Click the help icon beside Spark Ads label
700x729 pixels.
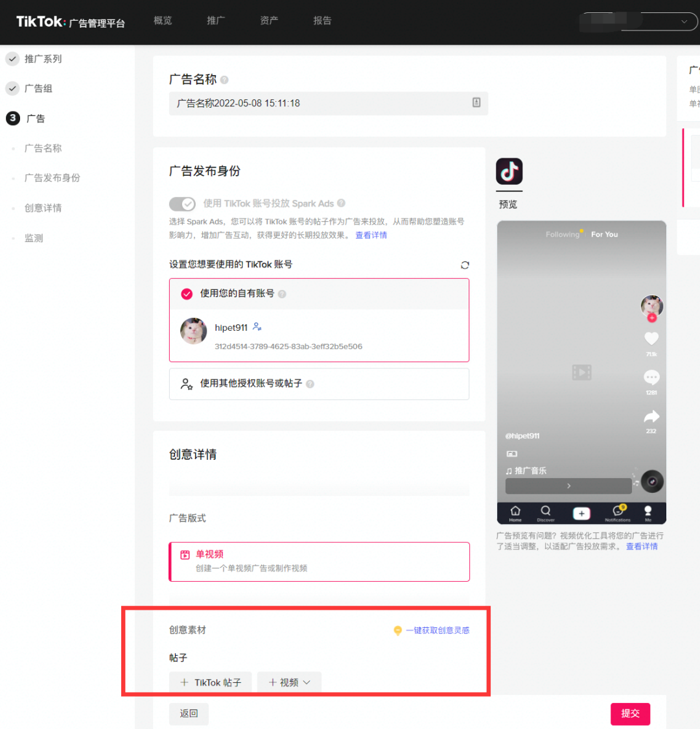pos(341,203)
